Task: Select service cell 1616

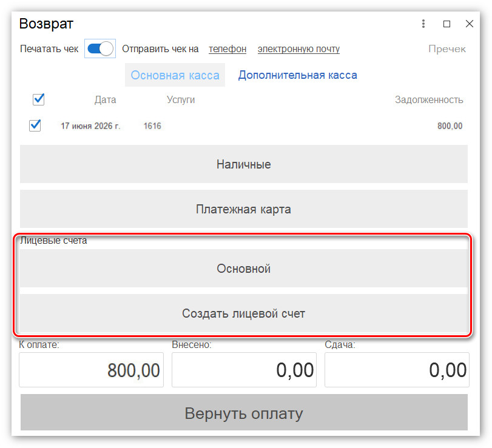Action: (x=152, y=125)
